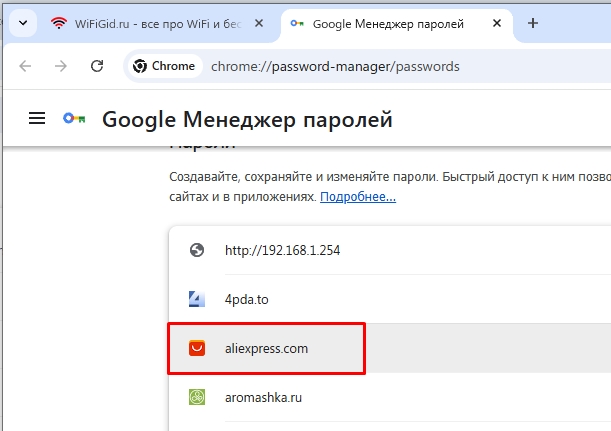611x431 pixels.
Task: Open the tab search dropdown chevron
Action: [23, 23]
